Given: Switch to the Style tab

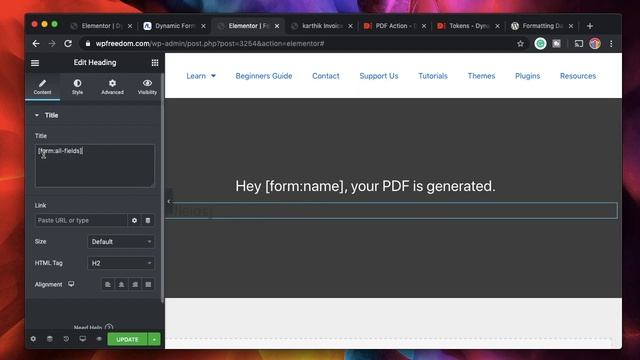Looking at the screenshot, I should [78, 87].
